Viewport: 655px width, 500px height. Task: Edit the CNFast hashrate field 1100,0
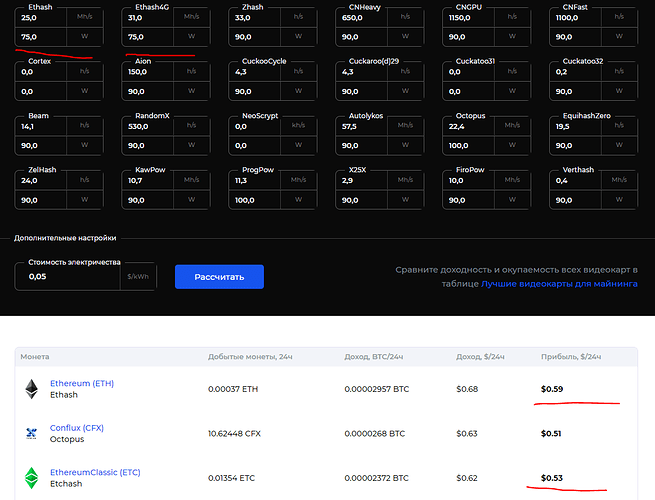pyautogui.click(x=576, y=18)
